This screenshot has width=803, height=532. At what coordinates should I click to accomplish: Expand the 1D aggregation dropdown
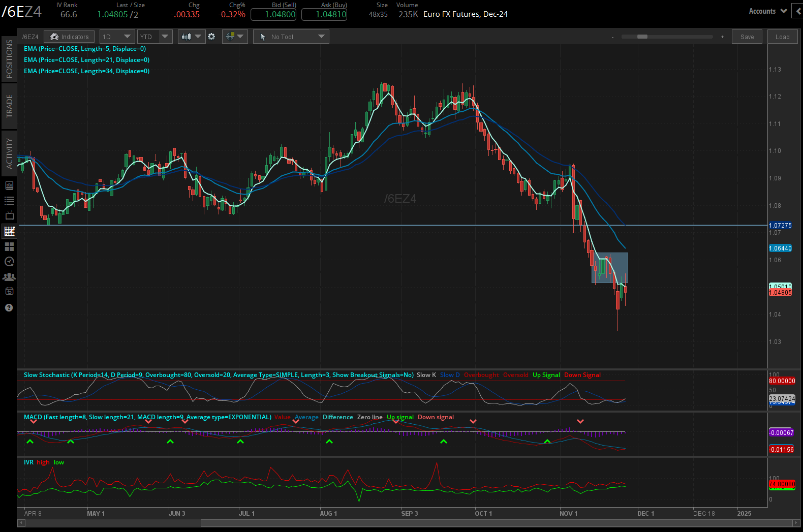pos(117,37)
